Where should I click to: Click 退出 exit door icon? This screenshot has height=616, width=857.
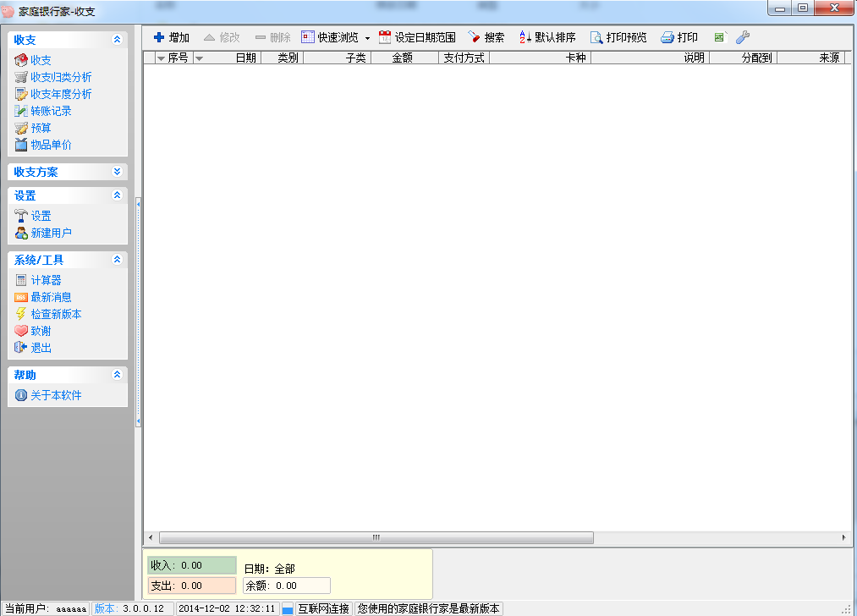point(21,348)
